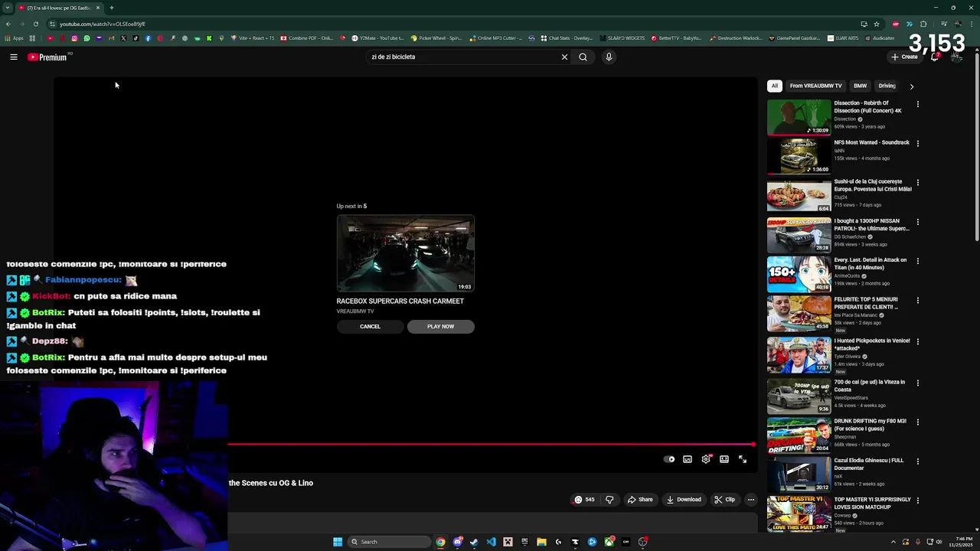Open the Combine PDF bookmark
The image size is (980, 551).
point(307,38)
